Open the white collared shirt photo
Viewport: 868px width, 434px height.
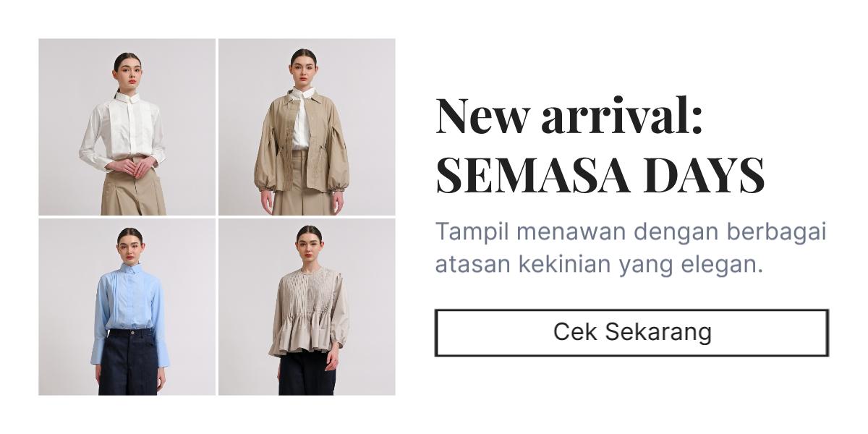coord(127,127)
